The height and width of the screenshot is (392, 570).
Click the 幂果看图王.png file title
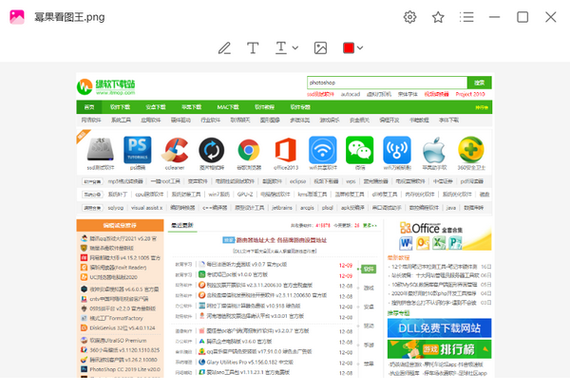(x=69, y=17)
